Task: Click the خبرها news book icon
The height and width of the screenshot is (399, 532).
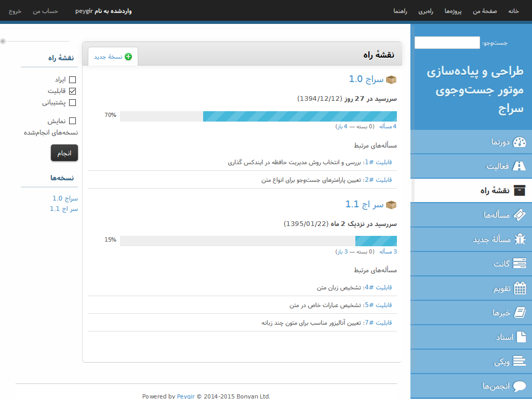Action: pyautogui.click(x=520, y=312)
